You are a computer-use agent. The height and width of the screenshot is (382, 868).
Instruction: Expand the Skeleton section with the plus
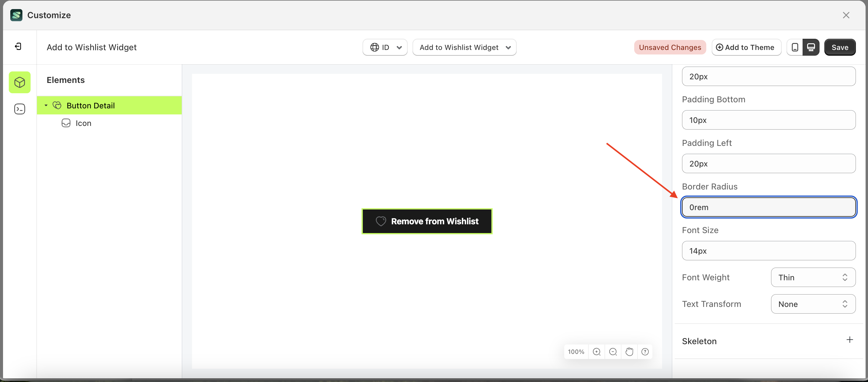pos(850,340)
